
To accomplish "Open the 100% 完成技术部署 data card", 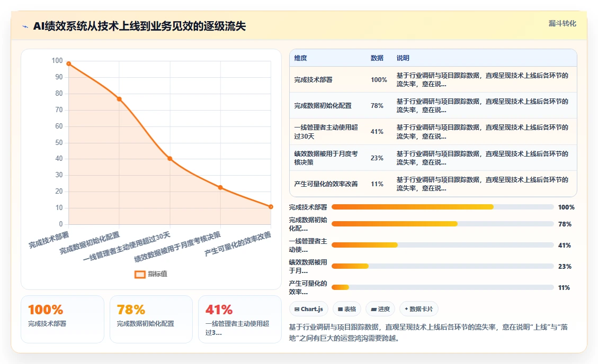I will [x=63, y=319].
